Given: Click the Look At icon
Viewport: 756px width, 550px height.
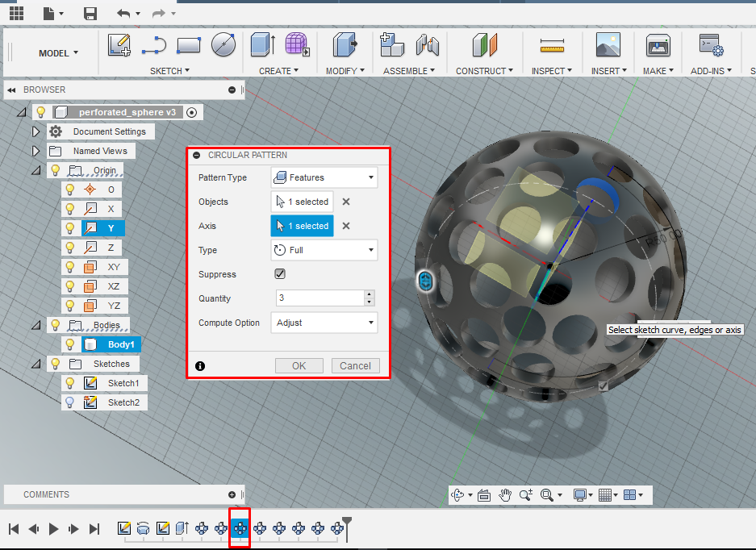Looking at the screenshot, I should click(x=484, y=495).
